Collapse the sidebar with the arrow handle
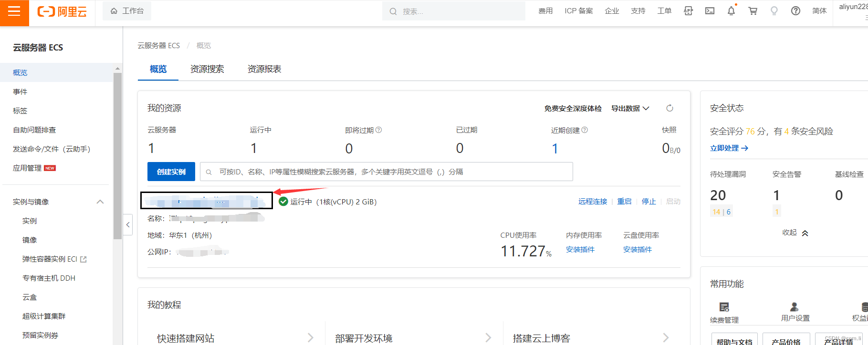 pyautogui.click(x=128, y=224)
